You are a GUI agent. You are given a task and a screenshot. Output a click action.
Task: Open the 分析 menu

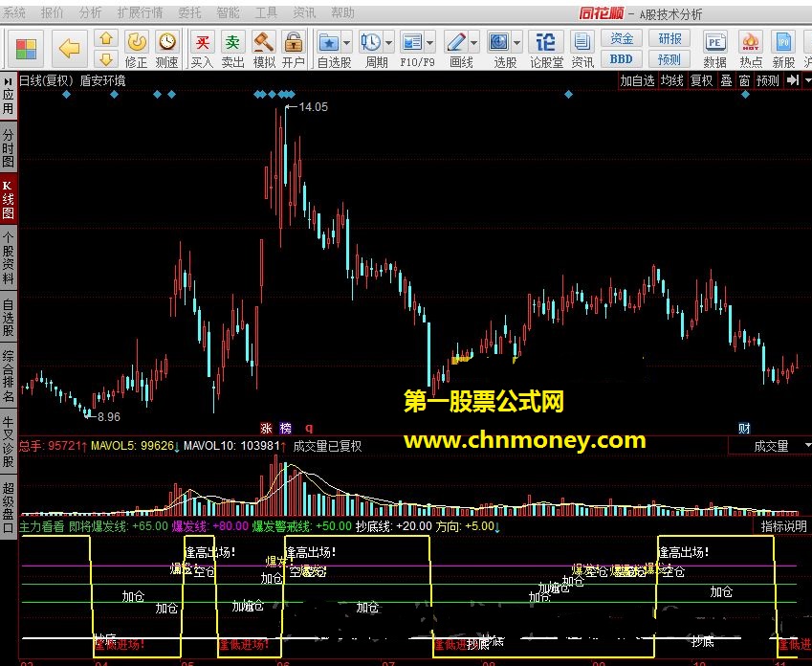pyautogui.click(x=90, y=12)
